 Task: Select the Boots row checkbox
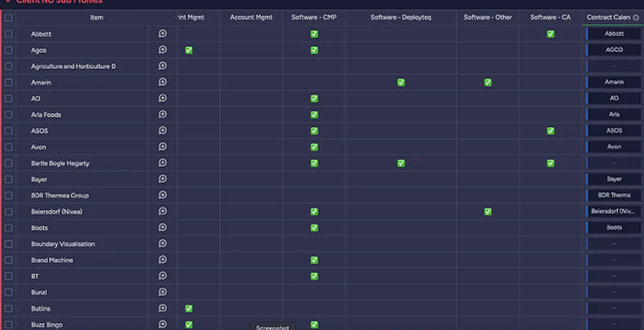tap(8, 228)
